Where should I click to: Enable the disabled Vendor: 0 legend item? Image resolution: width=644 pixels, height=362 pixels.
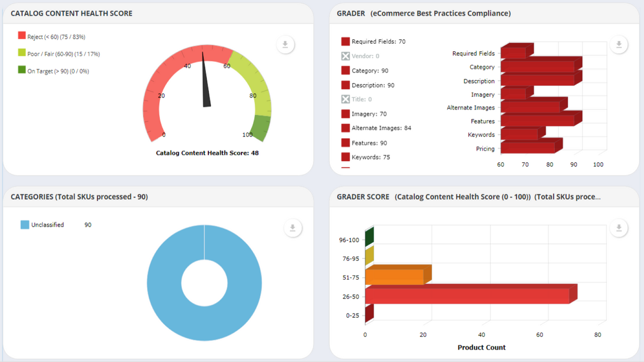360,56
